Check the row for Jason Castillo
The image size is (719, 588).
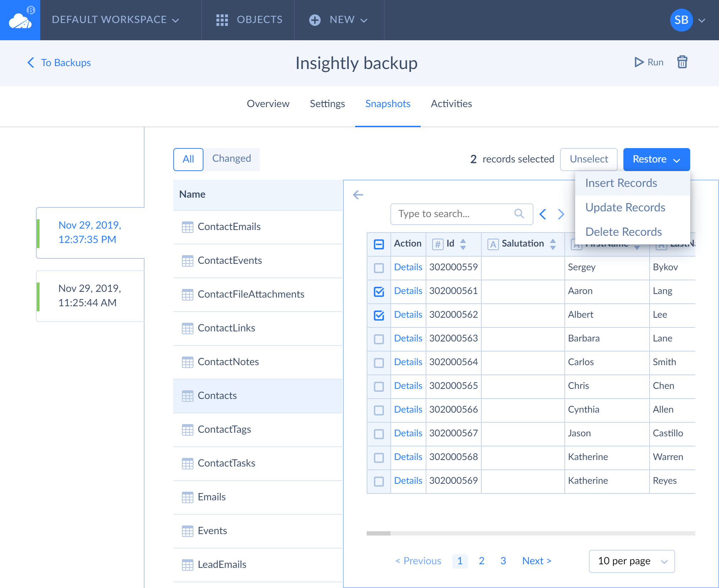click(379, 434)
